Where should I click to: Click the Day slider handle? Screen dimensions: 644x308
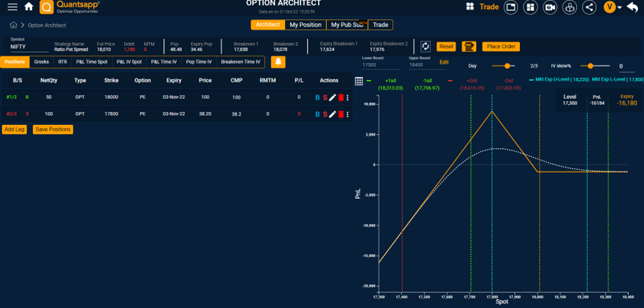[507, 66]
